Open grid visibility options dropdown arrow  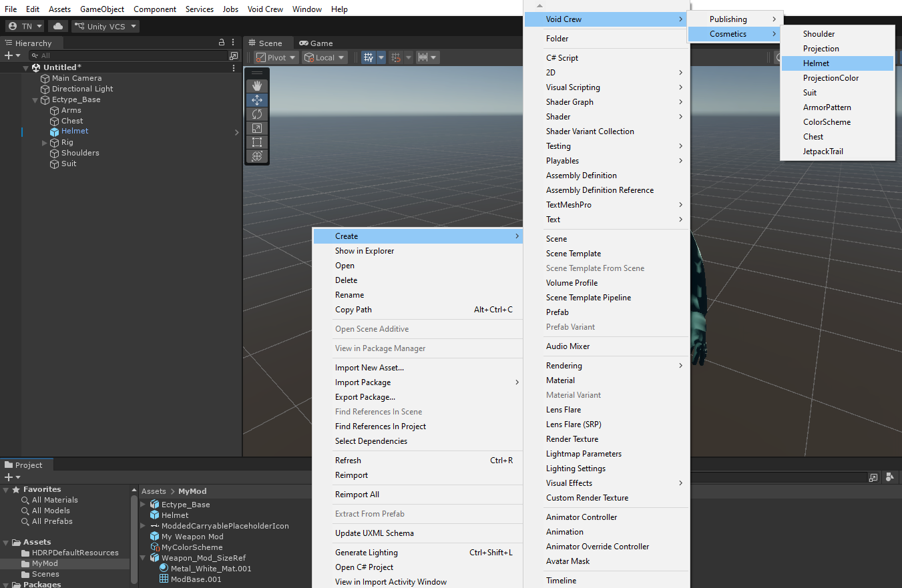381,57
